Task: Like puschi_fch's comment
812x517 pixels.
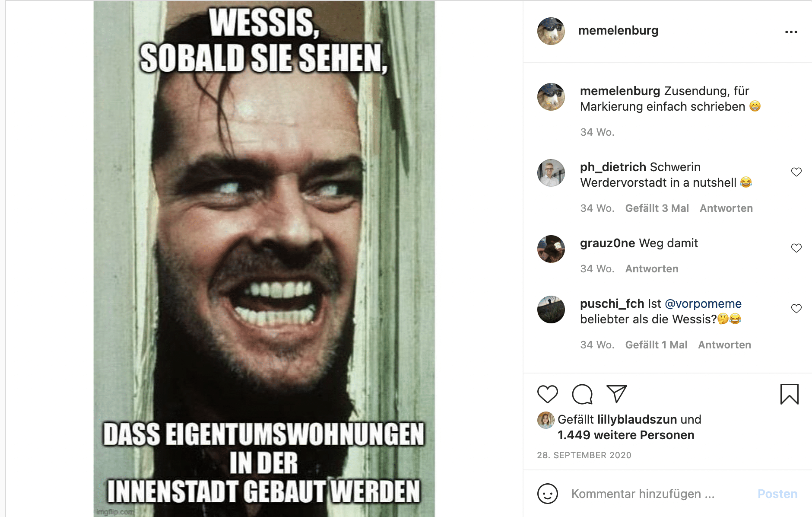Action: [x=796, y=309]
